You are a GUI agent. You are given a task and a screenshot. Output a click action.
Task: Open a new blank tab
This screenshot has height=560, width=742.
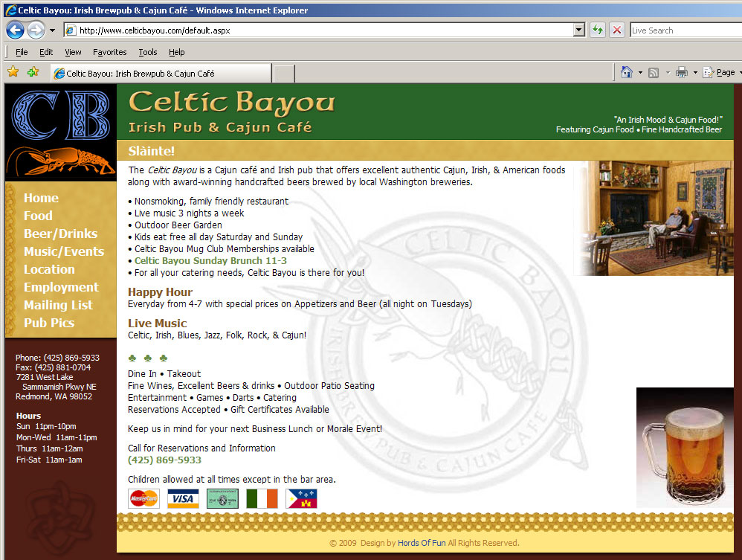(284, 74)
